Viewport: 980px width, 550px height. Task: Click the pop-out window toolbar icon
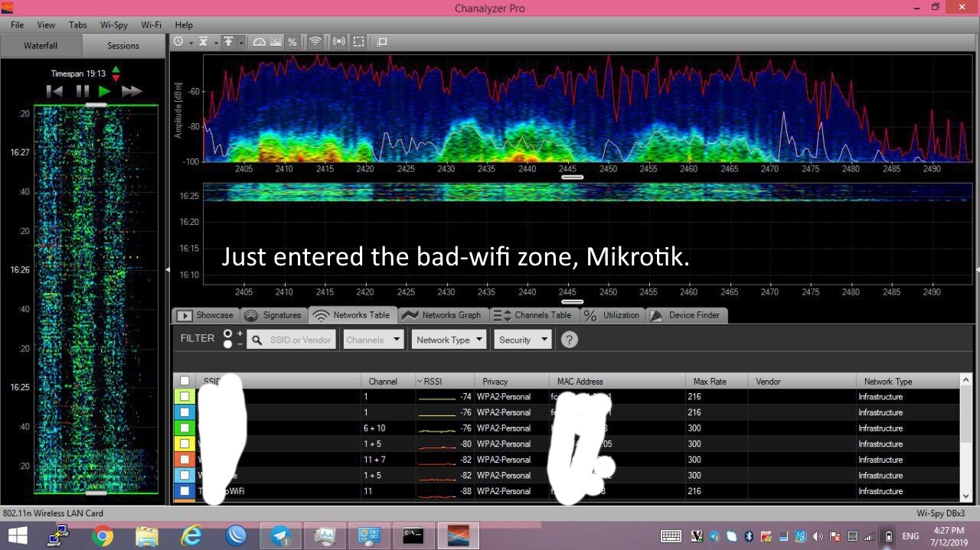coord(382,42)
